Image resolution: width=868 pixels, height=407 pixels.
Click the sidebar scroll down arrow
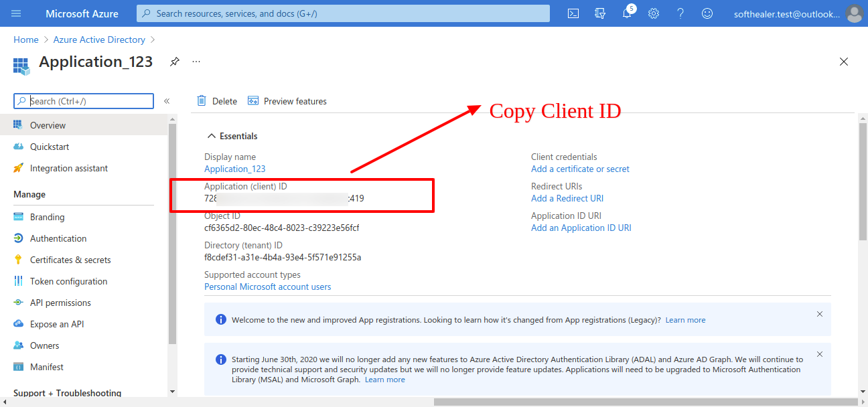[x=172, y=392]
